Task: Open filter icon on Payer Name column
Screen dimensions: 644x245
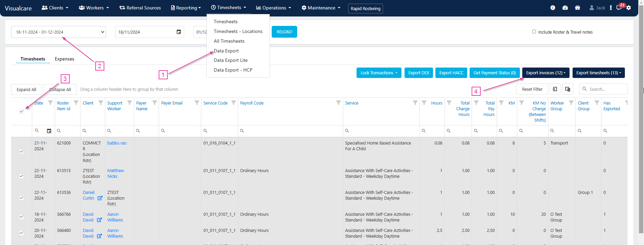Action: pos(155,103)
